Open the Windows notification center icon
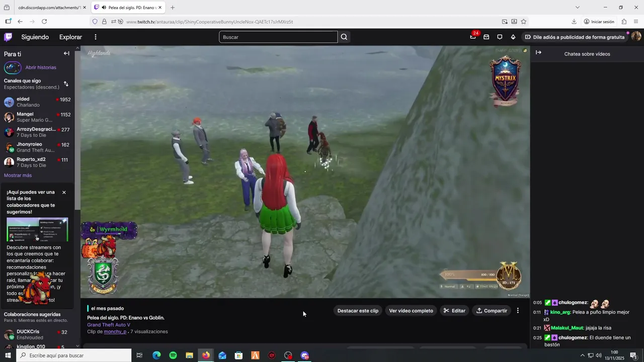The width and height of the screenshot is (644, 362). coord(634,355)
